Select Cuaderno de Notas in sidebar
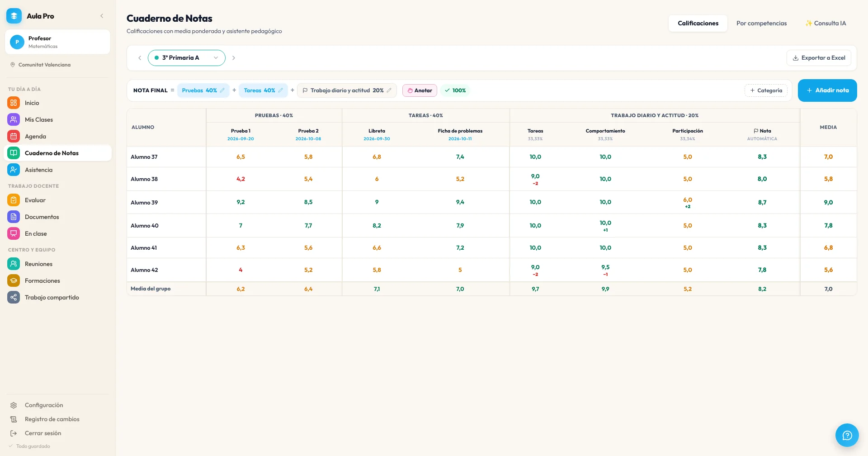868x456 pixels. [57, 153]
